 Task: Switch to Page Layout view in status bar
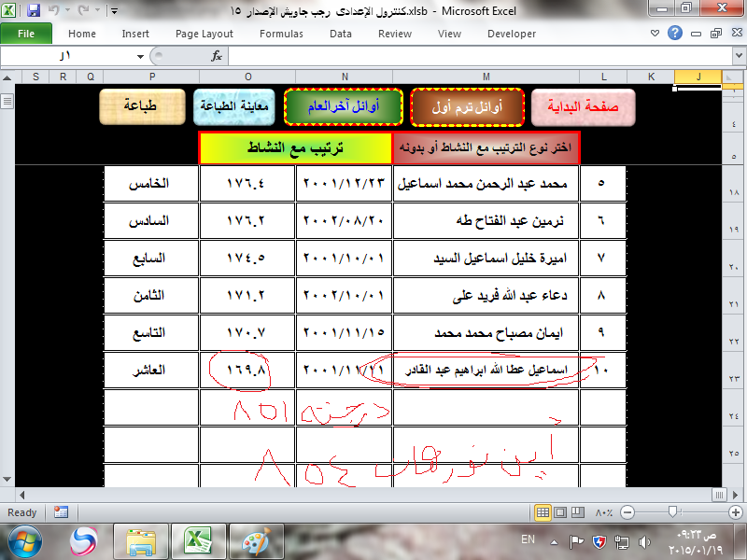click(x=560, y=512)
